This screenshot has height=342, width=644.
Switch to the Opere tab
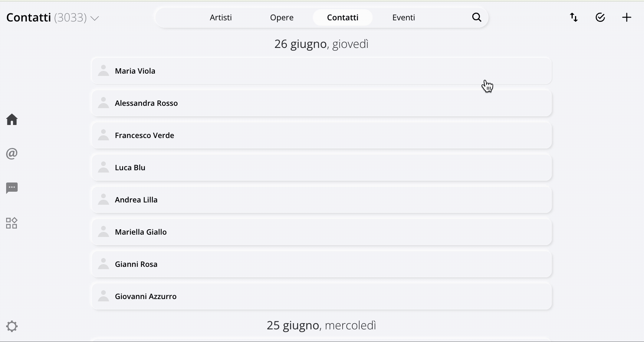tap(282, 18)
